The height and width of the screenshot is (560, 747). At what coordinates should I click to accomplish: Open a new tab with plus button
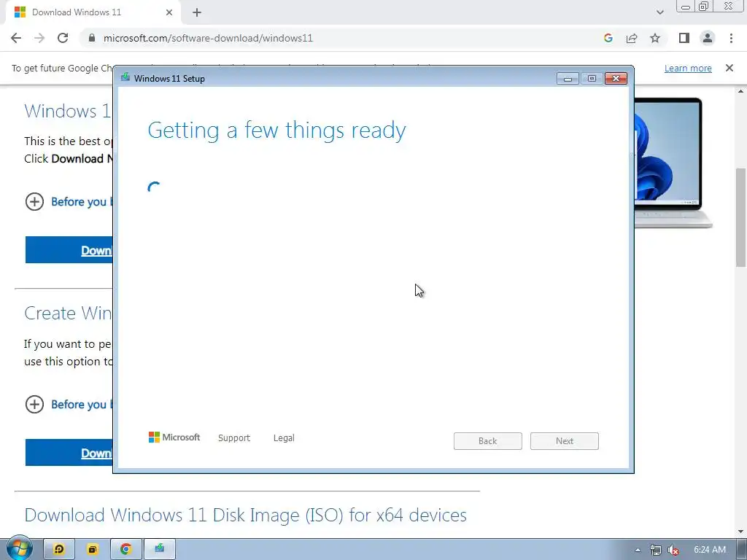coord(197,12)
